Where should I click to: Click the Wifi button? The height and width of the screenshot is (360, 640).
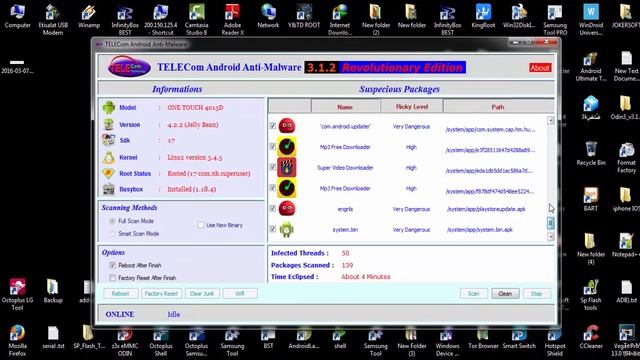240,293
